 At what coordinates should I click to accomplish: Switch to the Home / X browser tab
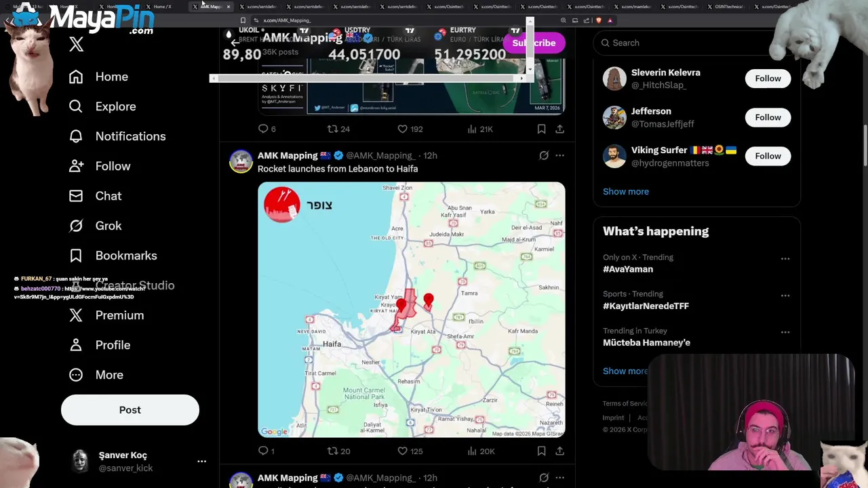[161, 7]
